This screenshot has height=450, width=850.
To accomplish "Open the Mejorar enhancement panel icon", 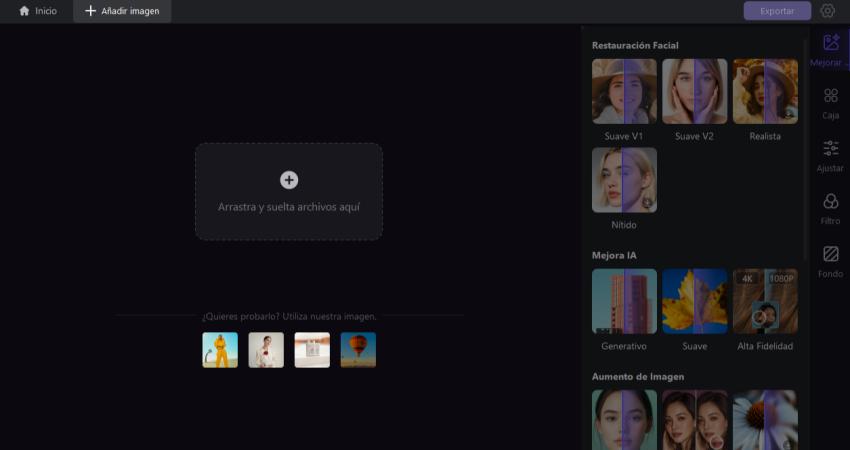I will (x=830, y=43).
